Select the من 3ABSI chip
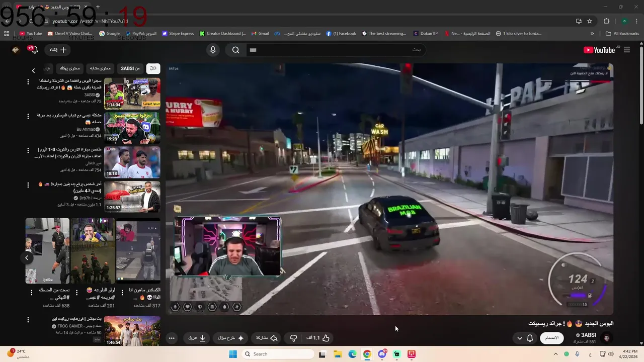The image size is (644, 362). pyautogui.click(x=130, y=68)
